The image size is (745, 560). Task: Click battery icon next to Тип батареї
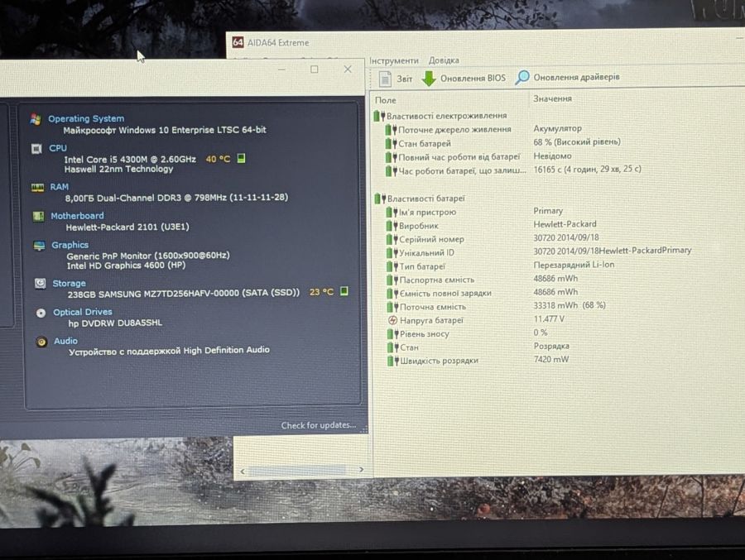[392, 266]
